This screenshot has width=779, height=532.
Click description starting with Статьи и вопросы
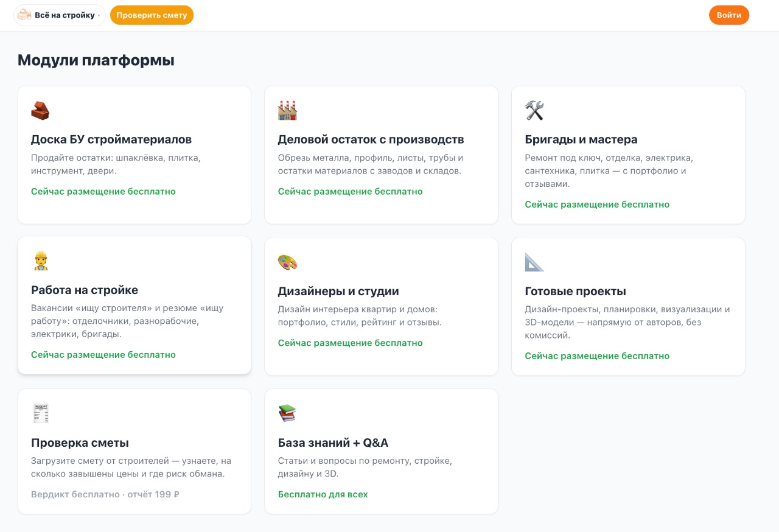(x=365, y=467)
